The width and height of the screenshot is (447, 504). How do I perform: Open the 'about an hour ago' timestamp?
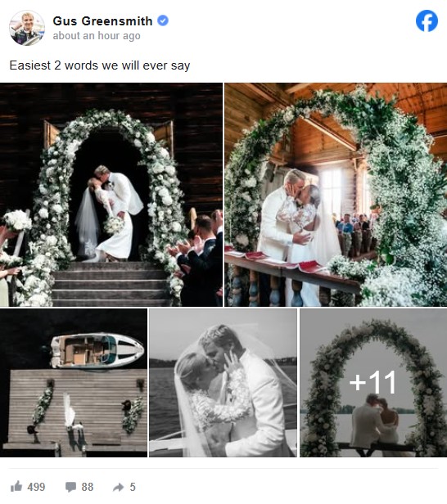[x=97, y=36]
